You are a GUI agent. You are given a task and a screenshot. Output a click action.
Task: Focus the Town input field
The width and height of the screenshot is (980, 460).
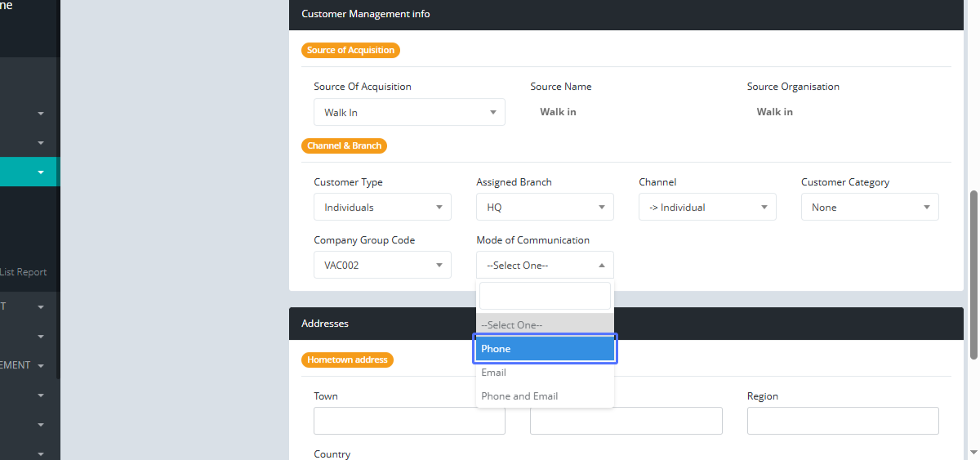(409, 421)
